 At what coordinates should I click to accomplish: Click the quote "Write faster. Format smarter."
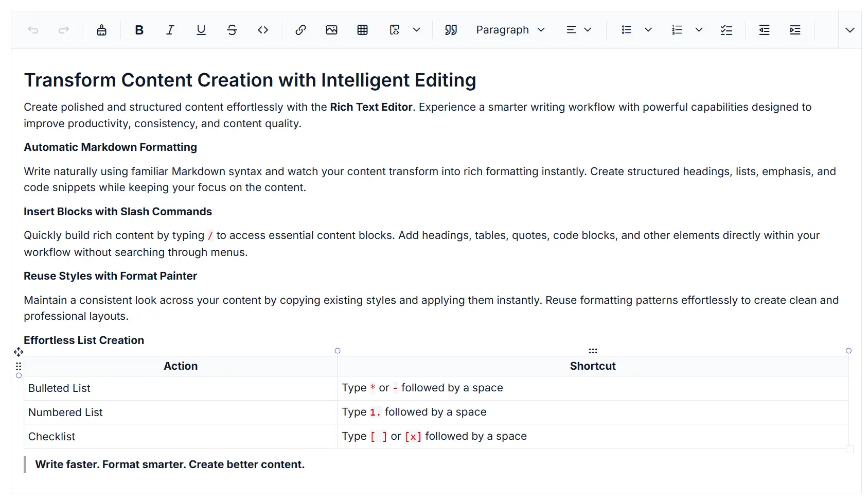point(170,464)
